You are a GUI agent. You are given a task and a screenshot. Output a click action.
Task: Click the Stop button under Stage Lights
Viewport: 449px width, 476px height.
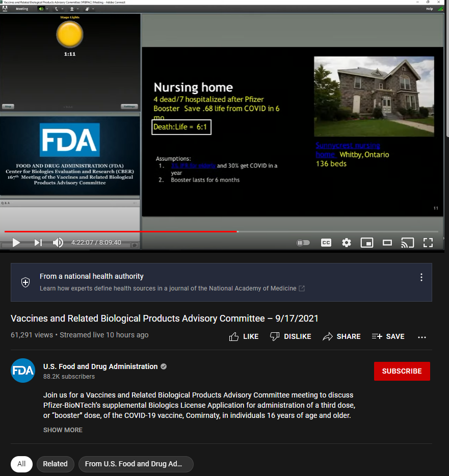pyautogui.click(x=8, y=107)
